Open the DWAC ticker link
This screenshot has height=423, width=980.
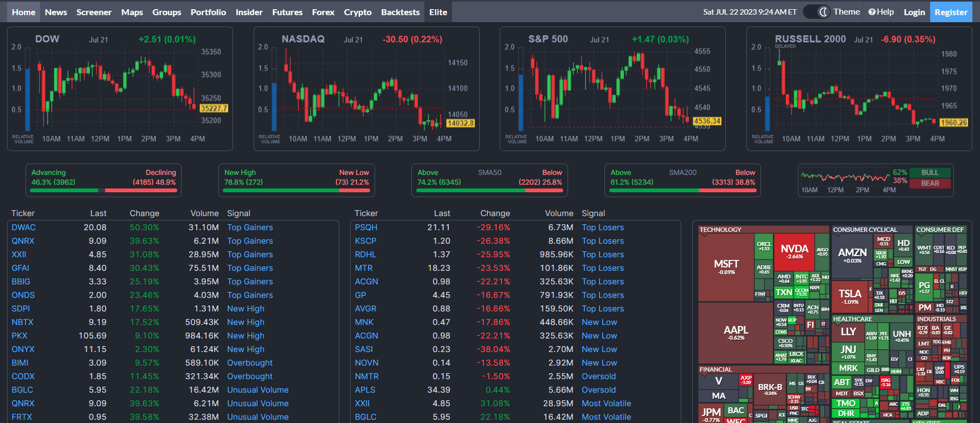24,227
